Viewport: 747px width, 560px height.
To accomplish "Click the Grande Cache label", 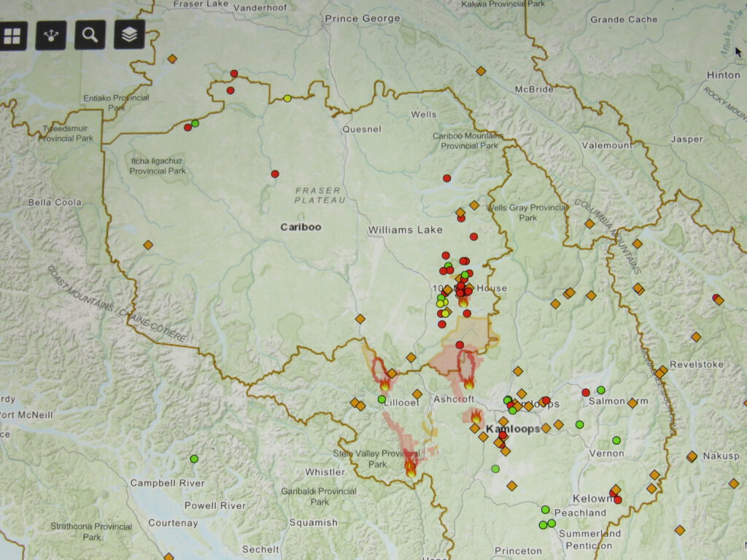I will point(624,20).
